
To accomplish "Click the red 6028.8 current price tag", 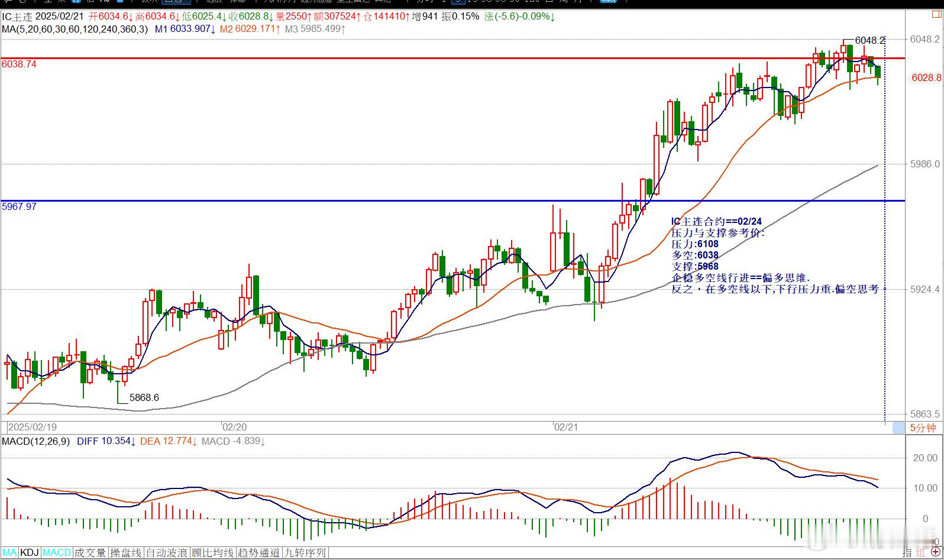I will 926,77.
